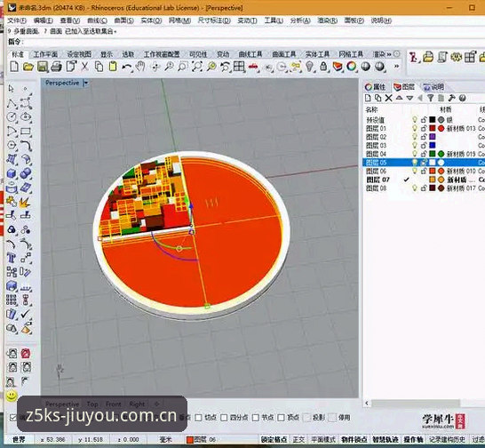Click the Undo arrow icon
485x448 pixels.
[x=126, y=67]
